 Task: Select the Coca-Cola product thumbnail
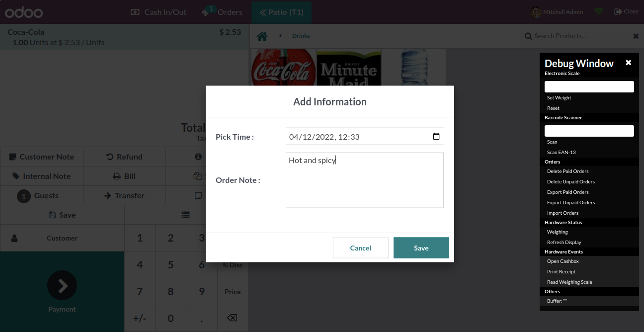coord(284,68)
